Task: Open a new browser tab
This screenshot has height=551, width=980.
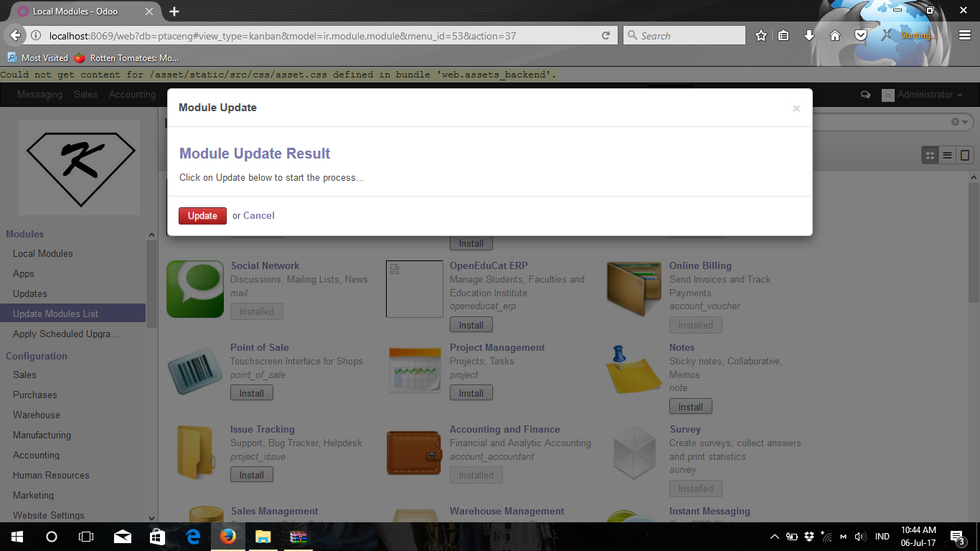Action: click(x=174, y=11)
